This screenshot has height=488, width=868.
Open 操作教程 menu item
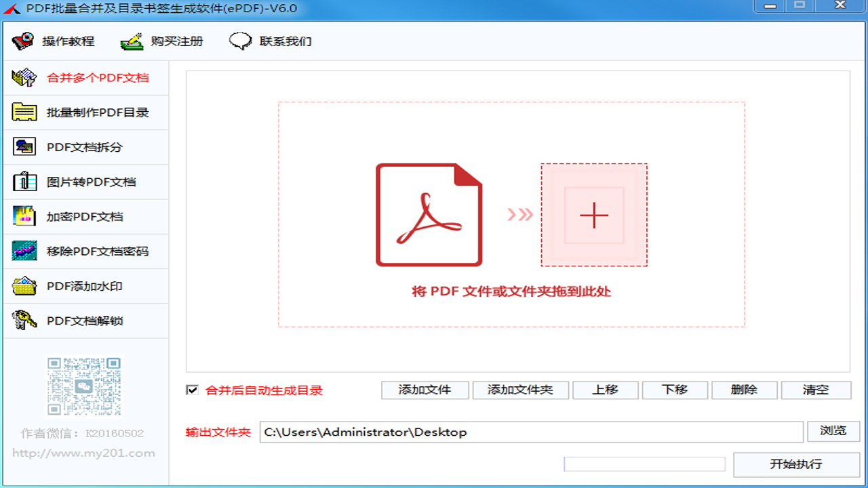[53, 41]
